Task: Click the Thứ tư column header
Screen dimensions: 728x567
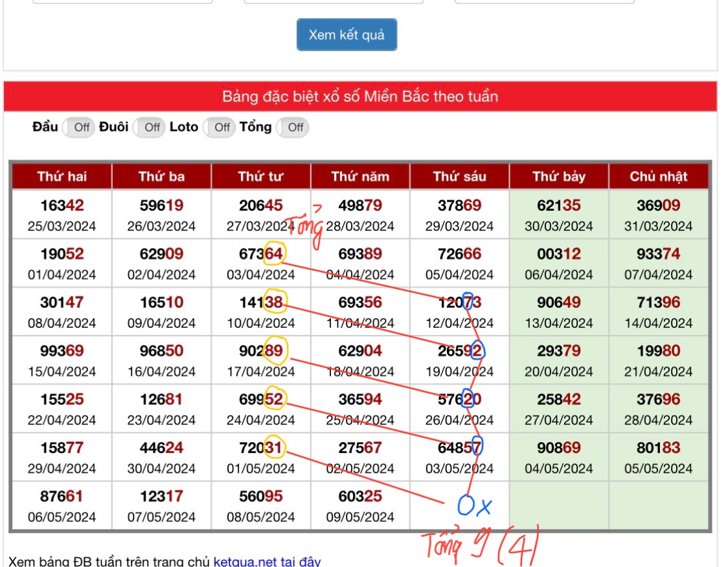Action: pos(260,176)
